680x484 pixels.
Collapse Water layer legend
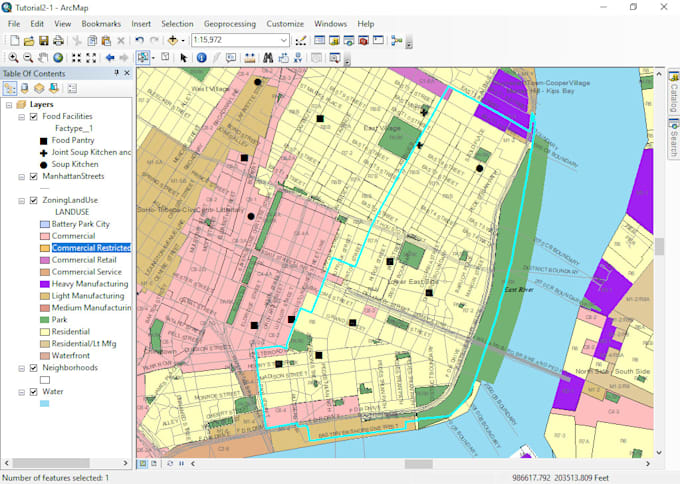pos(21,392)
